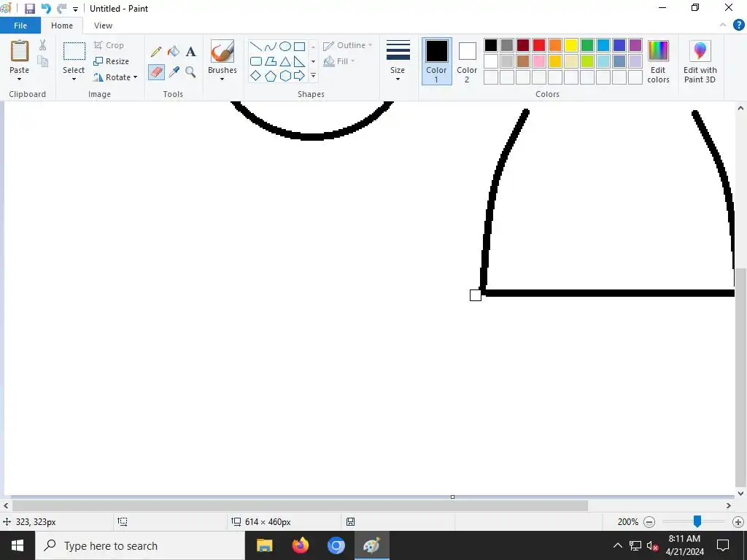The image size is (747, 560).
Task: Choose the Rectangle shape
Action: 300,46
